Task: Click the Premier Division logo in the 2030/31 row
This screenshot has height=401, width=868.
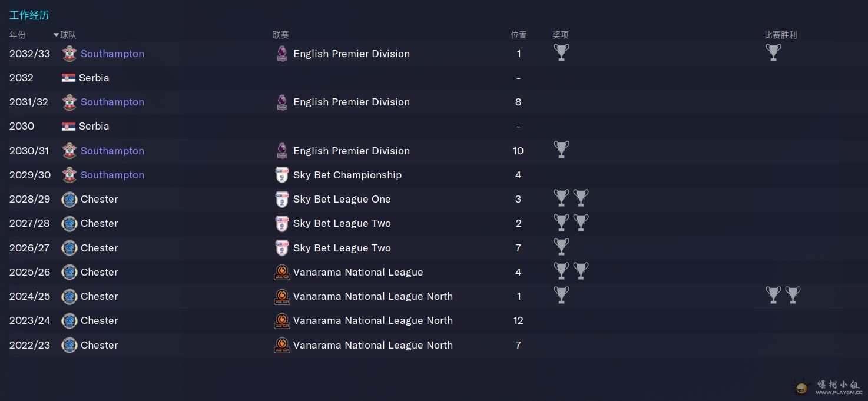Action: pyautogui.click(x=282, y=151)
